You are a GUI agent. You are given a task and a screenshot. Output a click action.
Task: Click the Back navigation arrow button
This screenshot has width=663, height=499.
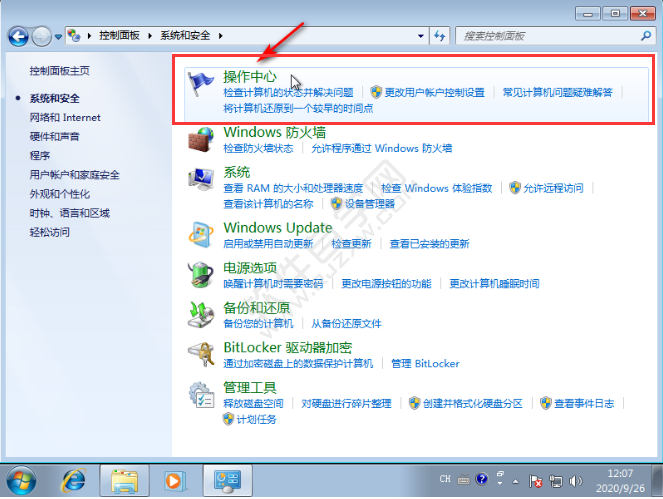click(x=18, y=36)
